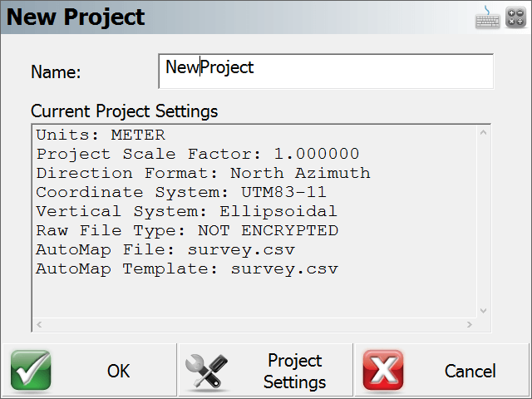Click the green checkmark icon
Screen dimensions: 532x399
[x=31, y=370]
